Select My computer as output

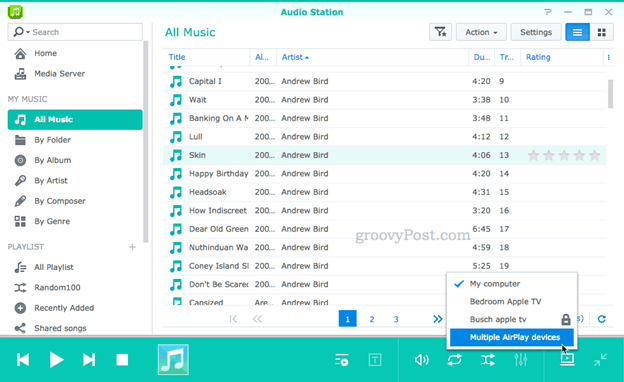[512, 284]
